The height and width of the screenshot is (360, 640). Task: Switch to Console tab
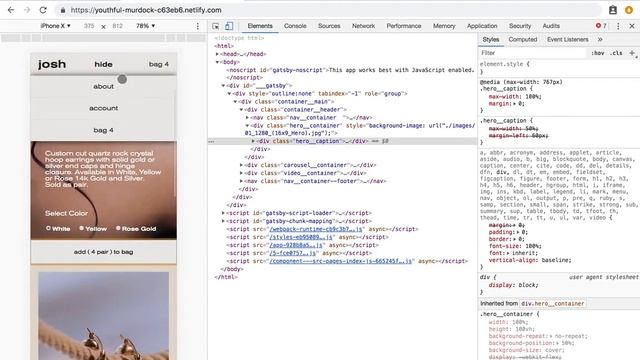295,26
